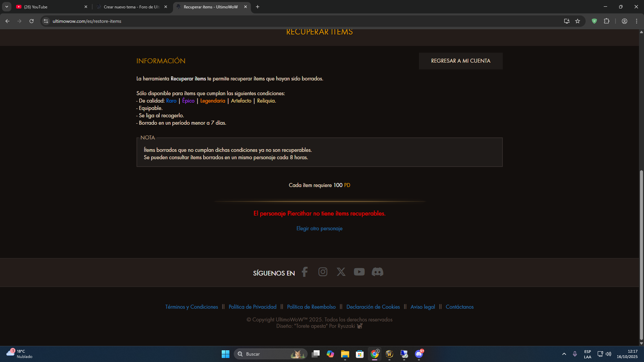Viewport: 644px width, 362px height.
Task: Switch to the Crear nuevo tema tab
Action: (131, 7)
